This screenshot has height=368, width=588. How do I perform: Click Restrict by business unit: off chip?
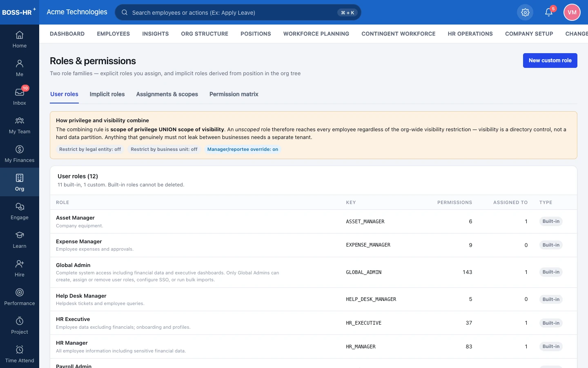pos(164,149)
